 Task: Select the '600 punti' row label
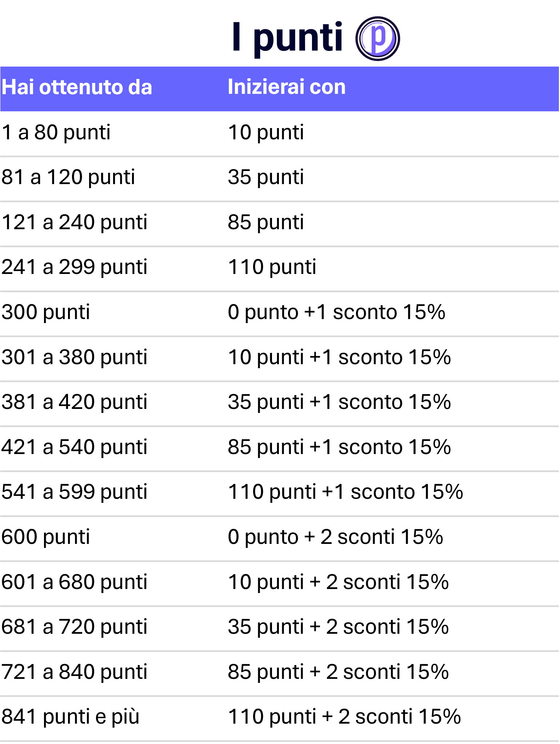tap(46, 537)
